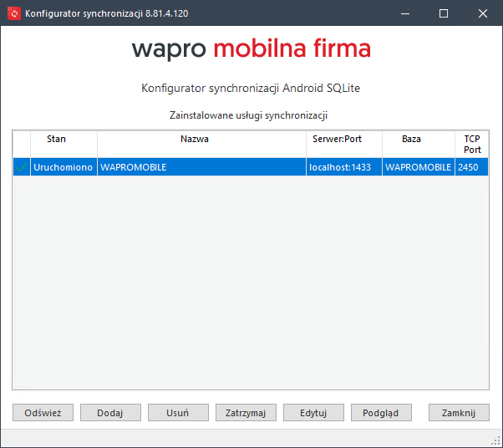Viewport: 503px width, 448px height.
Task: Click the localhost:1433 server cell
Action: click(x=339, y=167)
